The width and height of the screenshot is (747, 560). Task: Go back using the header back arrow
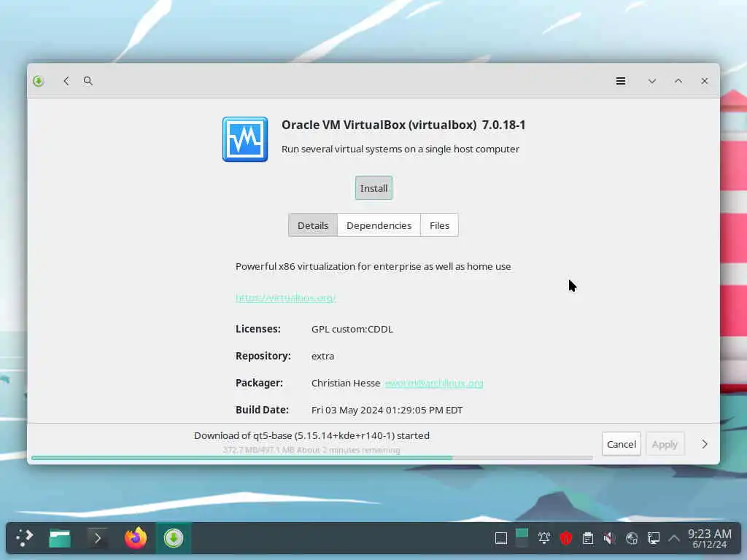click(x=66, y=81)
